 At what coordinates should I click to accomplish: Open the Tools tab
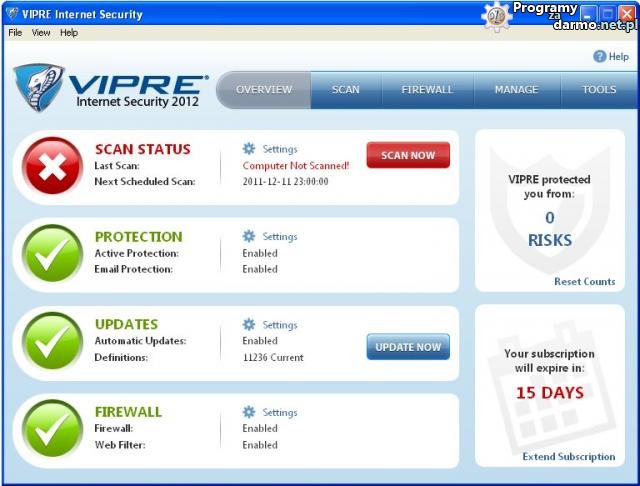(599, 90)
